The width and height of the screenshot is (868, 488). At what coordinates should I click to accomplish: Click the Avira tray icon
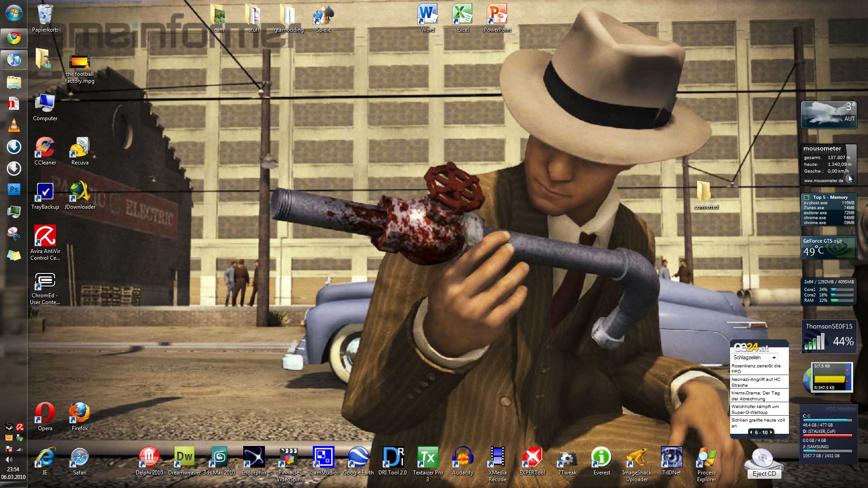(20, 427)
